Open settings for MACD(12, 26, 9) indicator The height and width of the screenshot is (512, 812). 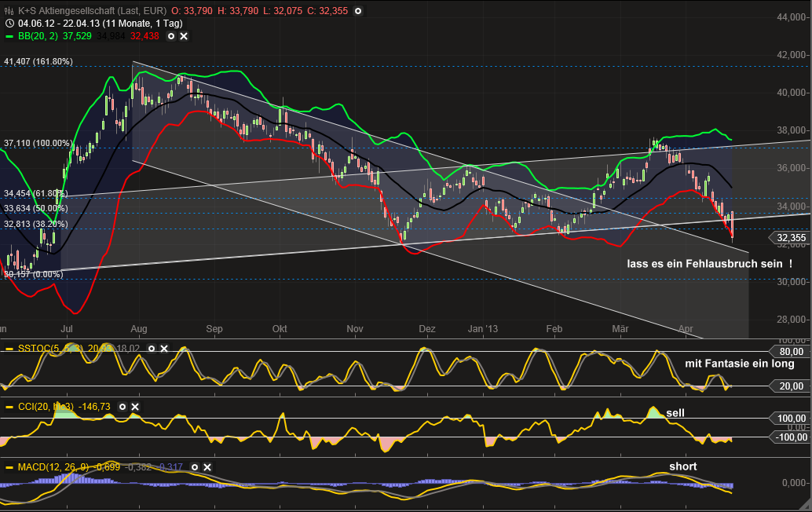point(195,467)
